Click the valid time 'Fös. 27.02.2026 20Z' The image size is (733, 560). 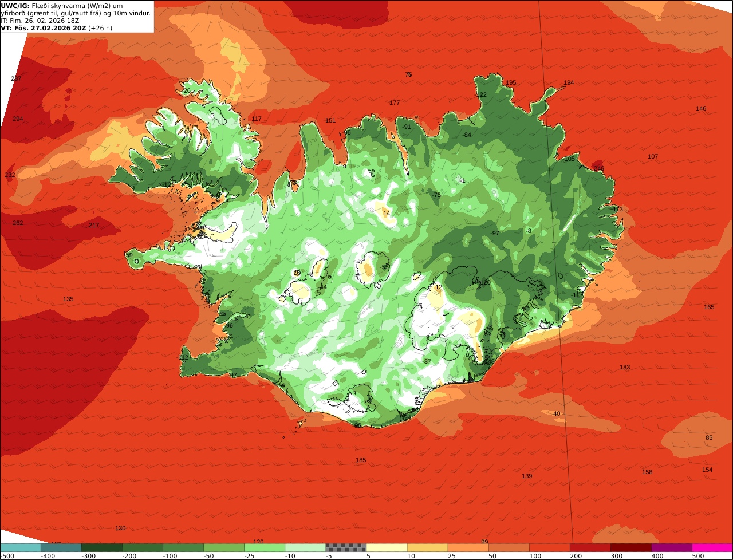(49, 27)
